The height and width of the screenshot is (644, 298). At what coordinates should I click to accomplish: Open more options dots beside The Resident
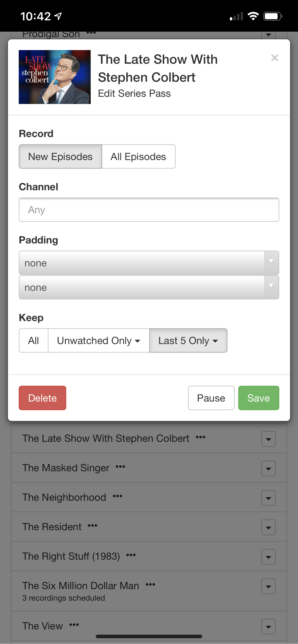pos(93,526)
